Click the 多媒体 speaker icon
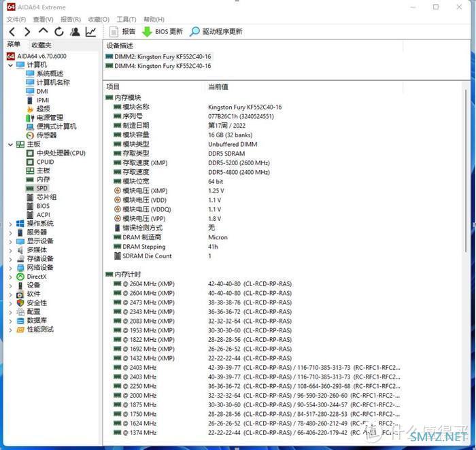The height and width of the screenshot is (450, 476). point(20,250)
